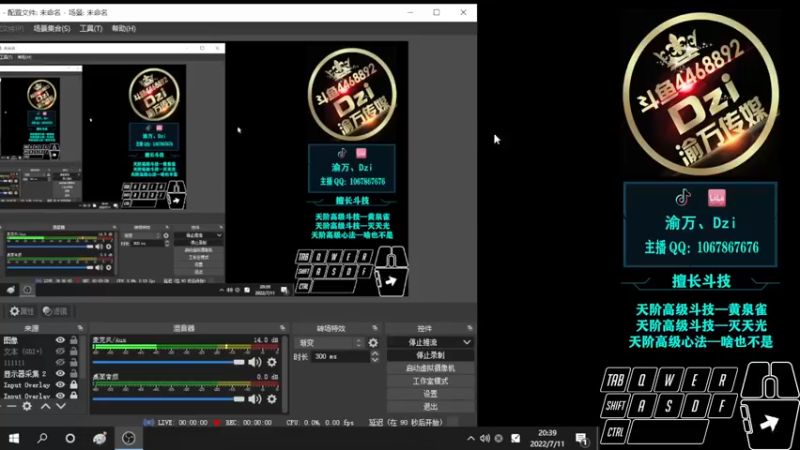Move selected source up
The image size is (800, 450).
pos(45,406)
